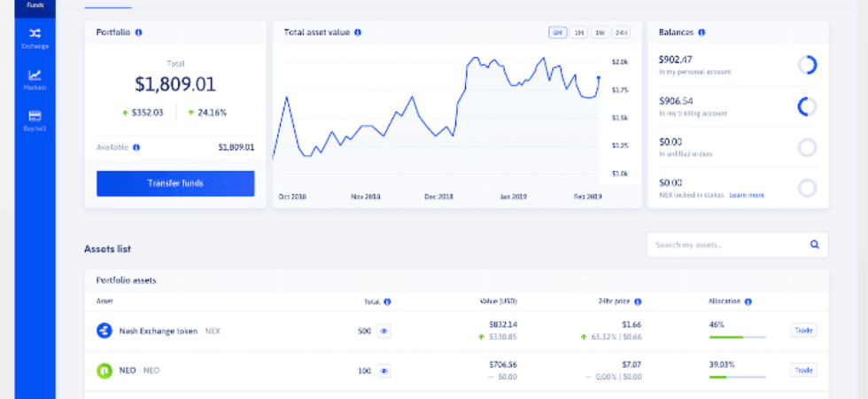
Task: Click Trade button in NEO row
Action: click(x=803, y=370)
